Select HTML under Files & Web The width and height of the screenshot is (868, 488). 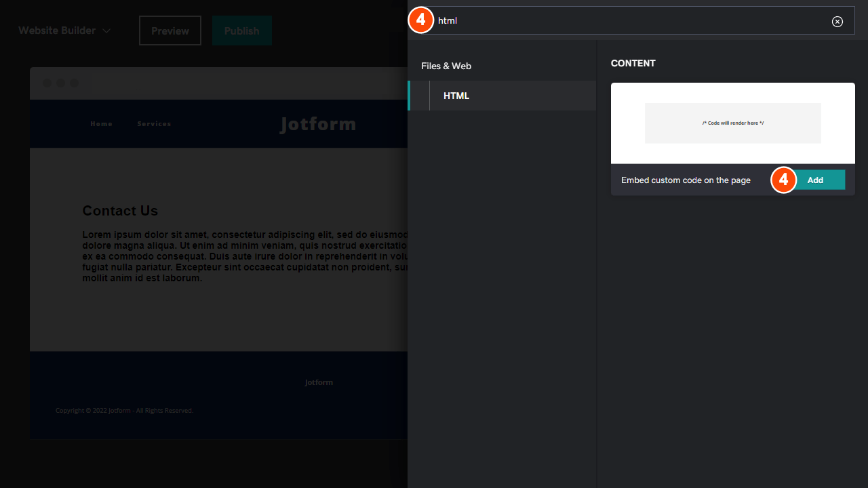click(x=502, y=96)
